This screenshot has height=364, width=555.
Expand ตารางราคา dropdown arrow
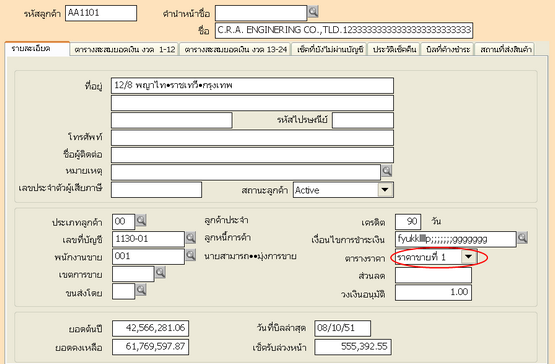(468, 256)
